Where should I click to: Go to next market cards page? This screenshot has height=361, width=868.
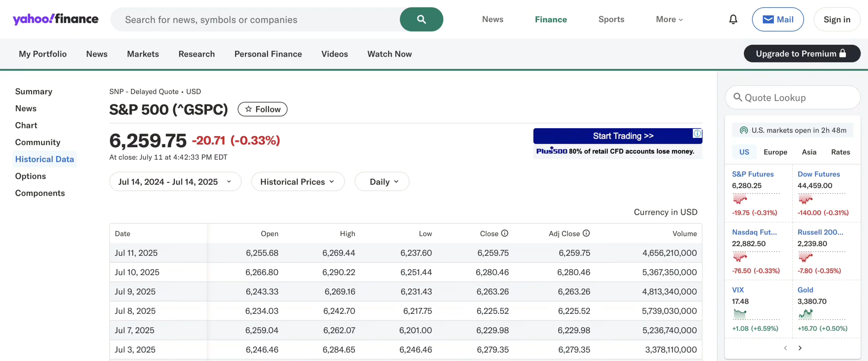[x=800, y=348]
